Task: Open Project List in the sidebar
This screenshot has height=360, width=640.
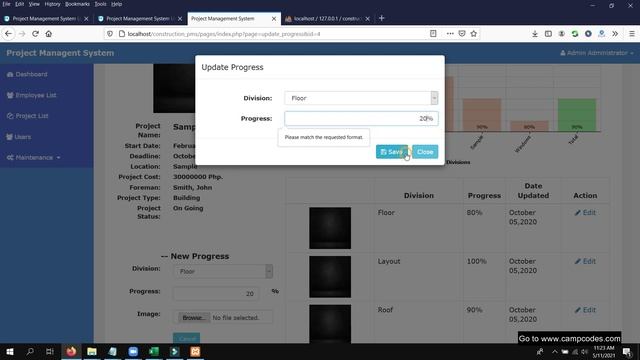Action: (28, 116)
